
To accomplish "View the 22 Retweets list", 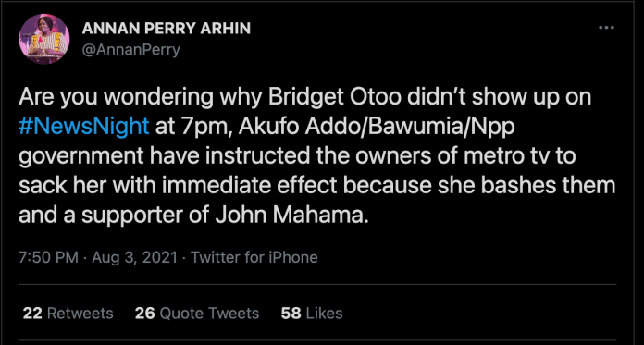I will (x=68, y=314).
